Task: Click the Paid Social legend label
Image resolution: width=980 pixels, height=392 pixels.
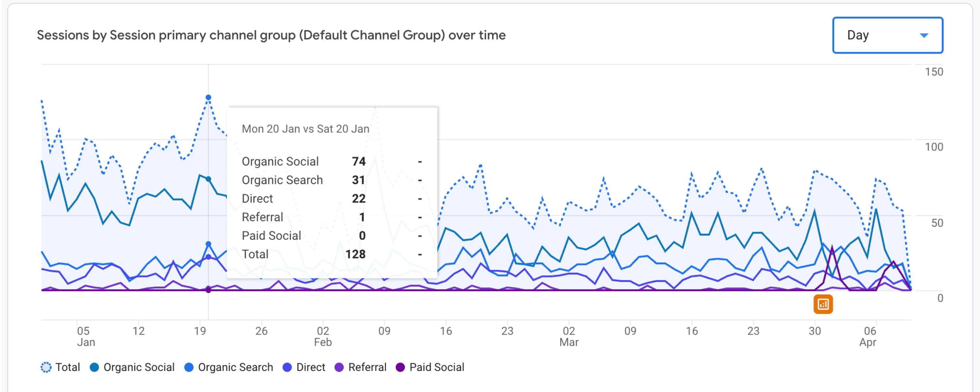Action: (437, 367)
